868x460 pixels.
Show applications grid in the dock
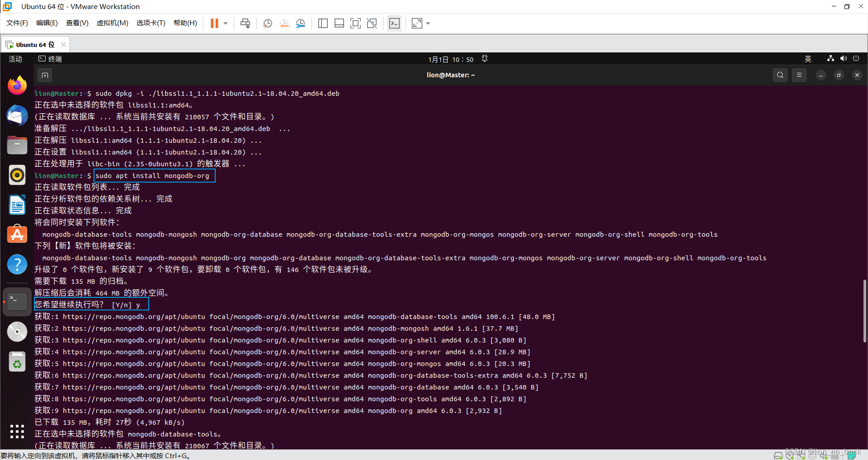point(17,432)
